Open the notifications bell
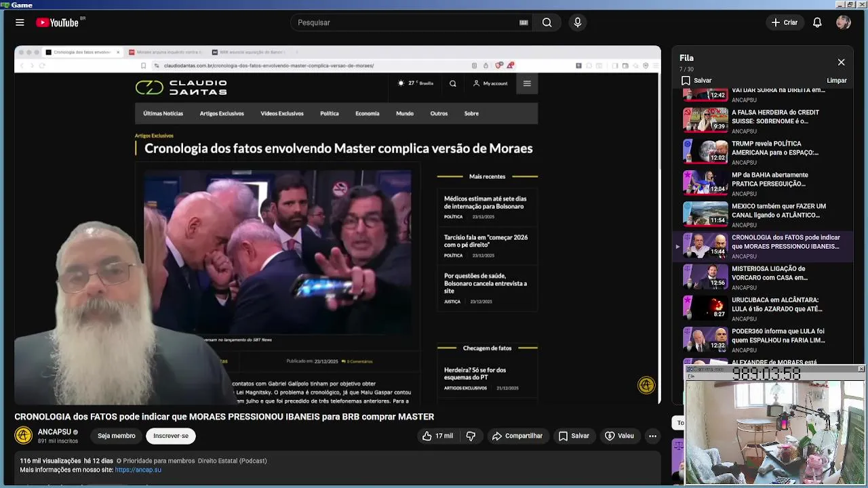Image resolution: width=868 pixels, height=488 pixels. 817,22
